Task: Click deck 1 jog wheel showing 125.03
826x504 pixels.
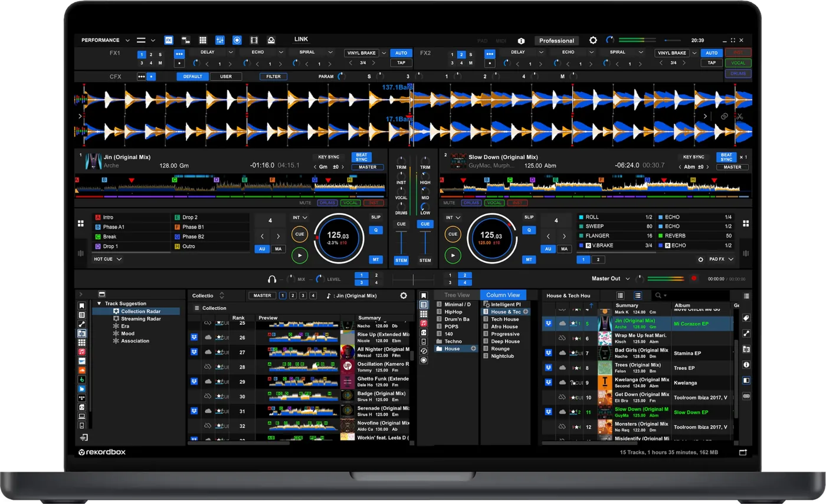Action: [338, 238]
